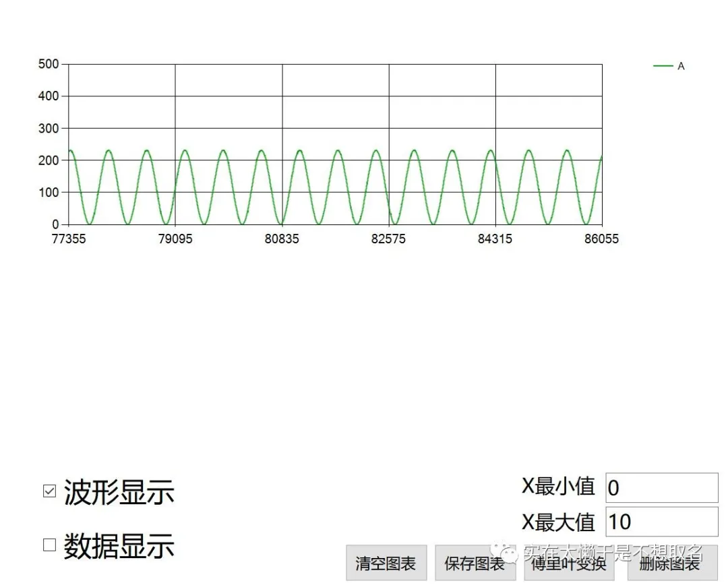This screenshot has width=728, height=585.
Task: Click the X最小值 text label
Action: (558, 486)
